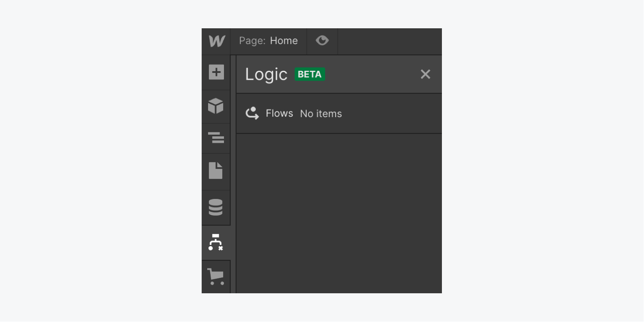Open the CMS database panel
The height and width of the screenshot is (322, 644).
tap(216, 208)
